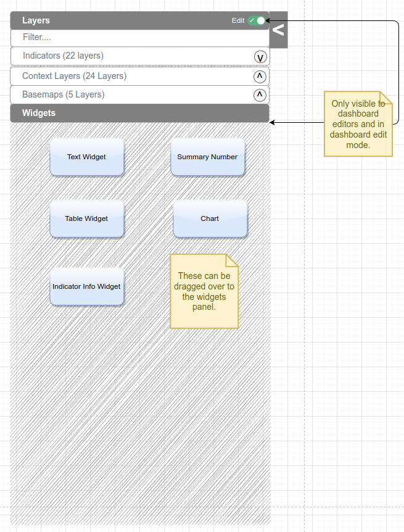Expand the Context Layers section arrow
Image resolution: width=404 pixels, height=532 pixels.
tap(260, 77)
